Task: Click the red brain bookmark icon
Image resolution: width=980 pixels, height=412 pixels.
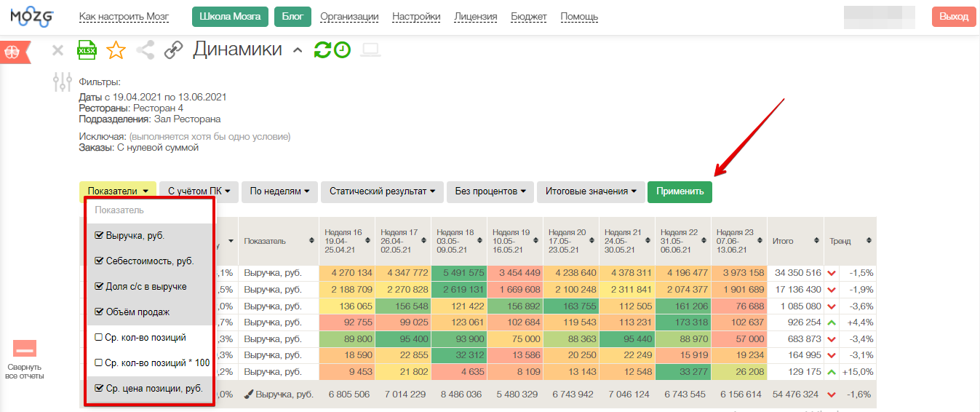Action: pyautogui.click(x=13, y=52)
